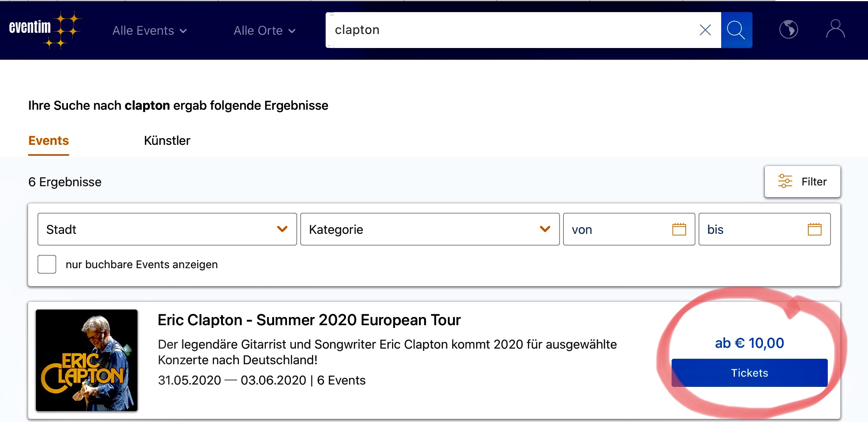
Task: Open the Kategorie dropdown
Action: pyautogui.click(x=430, y=229)
